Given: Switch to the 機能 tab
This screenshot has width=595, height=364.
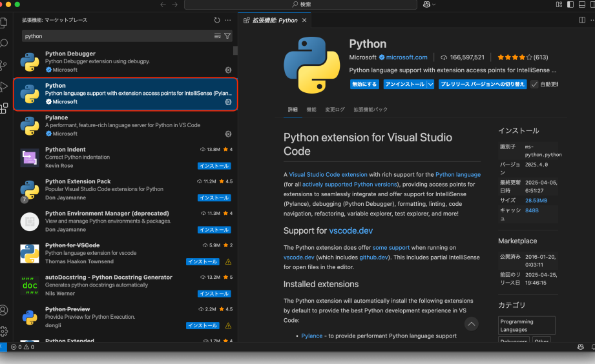Looking at the screenshot, I should point(311,110).
